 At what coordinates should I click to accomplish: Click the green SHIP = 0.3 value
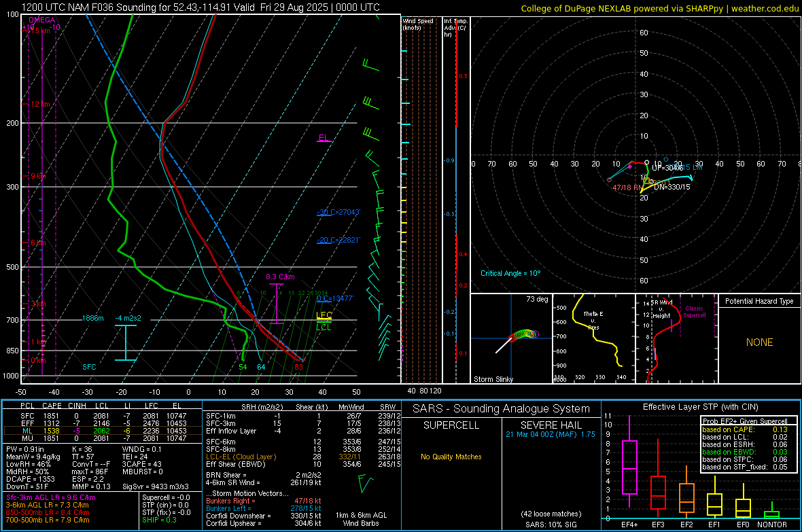point(160,520)
